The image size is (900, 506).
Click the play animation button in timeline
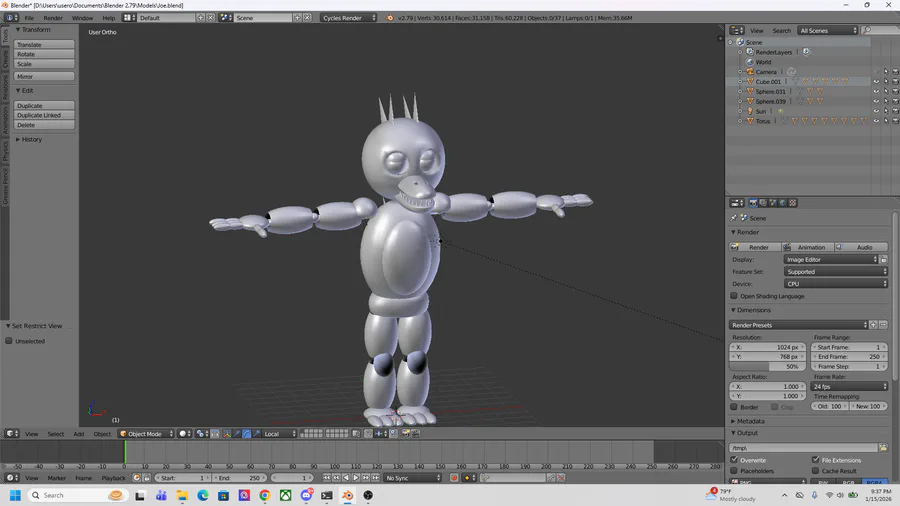point(355,478)
